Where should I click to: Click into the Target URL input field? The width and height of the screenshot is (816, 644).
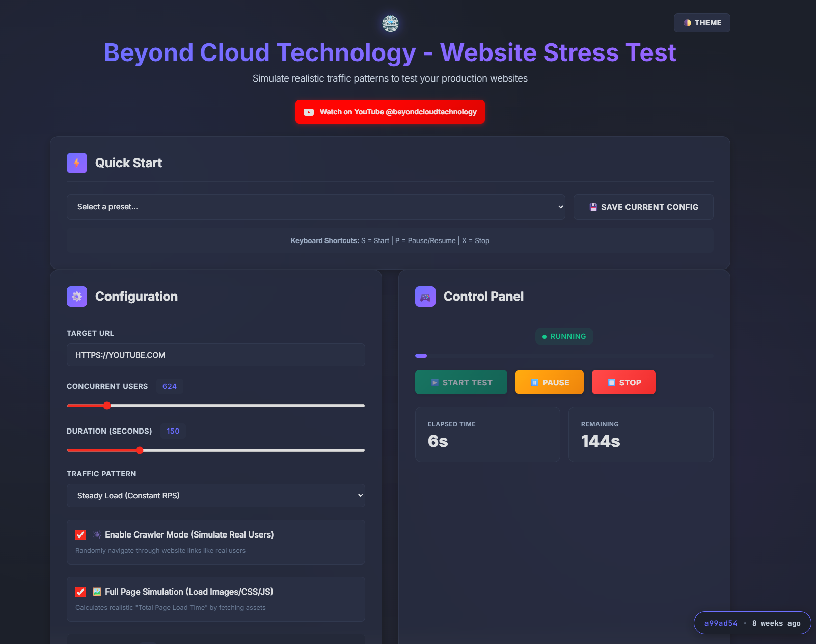click(215, 355)
